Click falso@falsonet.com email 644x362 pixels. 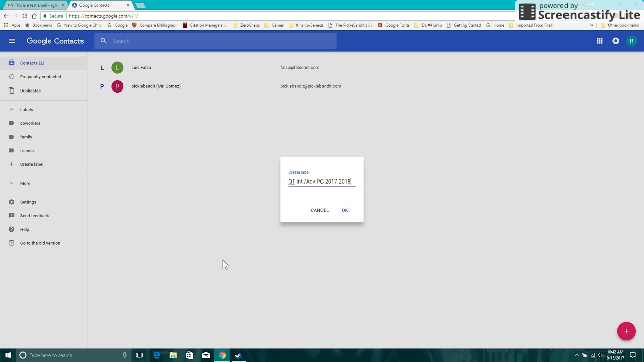pyautogui.click(x=300, y=68)
